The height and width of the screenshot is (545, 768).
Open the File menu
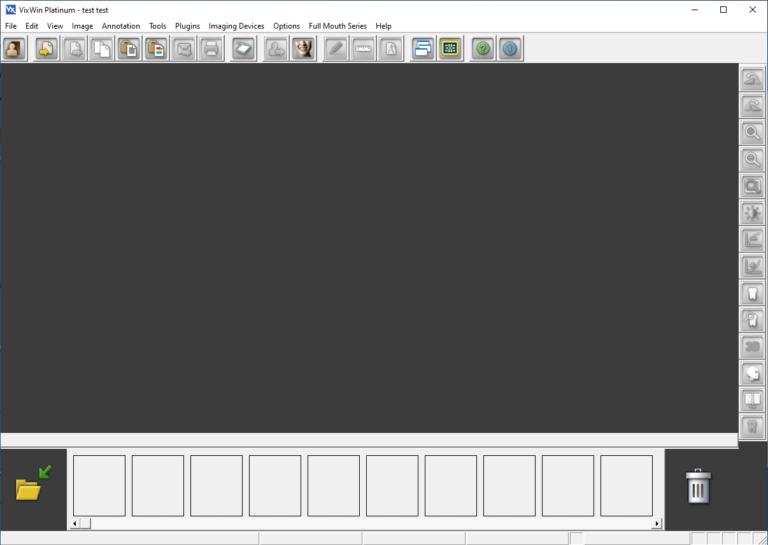[11, 26]
